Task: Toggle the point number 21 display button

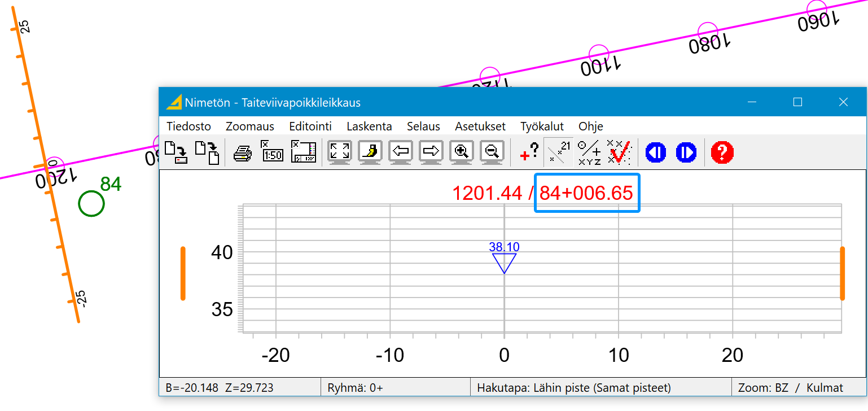Action: click(558, 152)
